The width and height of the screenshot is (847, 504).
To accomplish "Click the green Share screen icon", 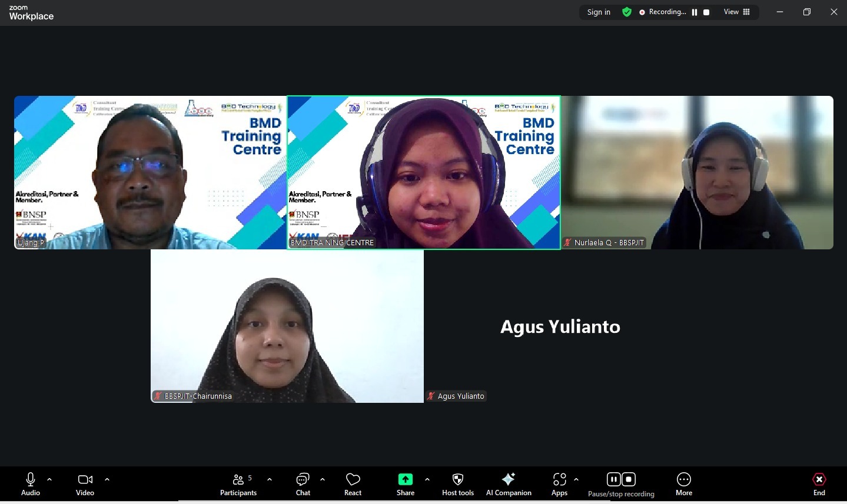I will click(405, 479).
